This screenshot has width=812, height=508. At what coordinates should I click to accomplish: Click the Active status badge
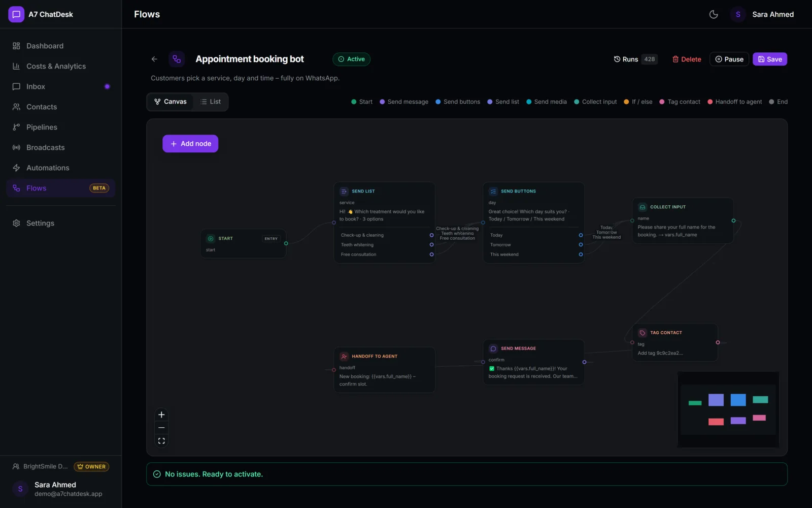351,59
